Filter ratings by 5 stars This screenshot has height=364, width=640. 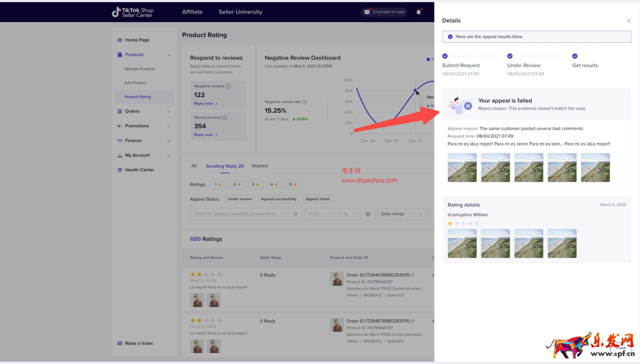(292, 184)
